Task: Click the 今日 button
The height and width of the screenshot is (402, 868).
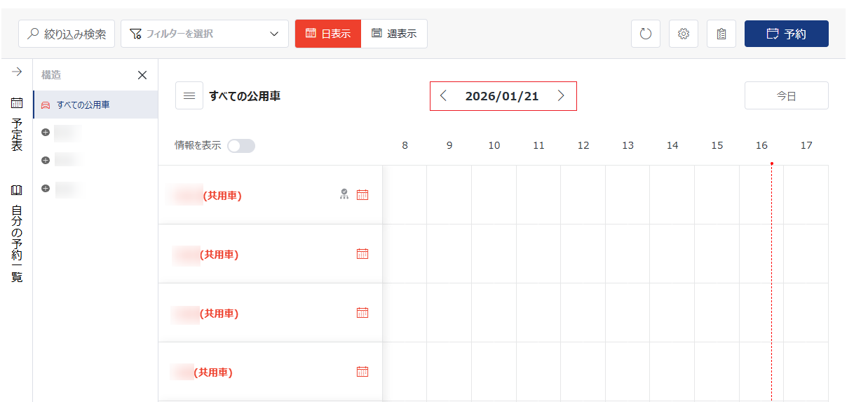Action: click(787, 96)
